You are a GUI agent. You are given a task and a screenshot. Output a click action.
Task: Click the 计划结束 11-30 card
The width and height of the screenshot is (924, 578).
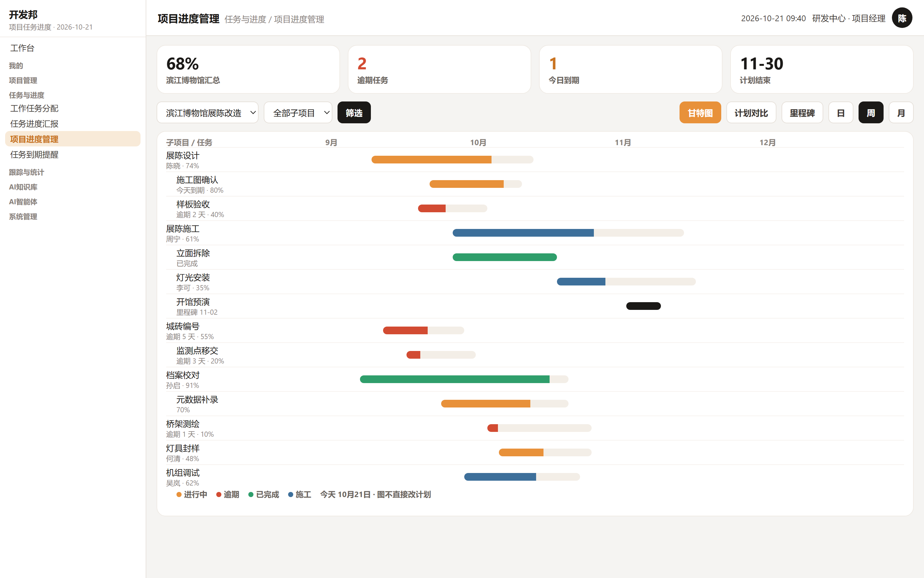click(822, 69)
